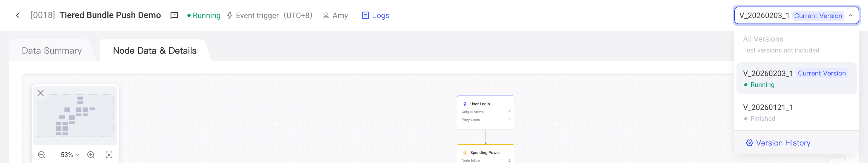Click the Node Inflow row in Spending Power
This screenshot has height=163, width=868.
coord(486,160)
